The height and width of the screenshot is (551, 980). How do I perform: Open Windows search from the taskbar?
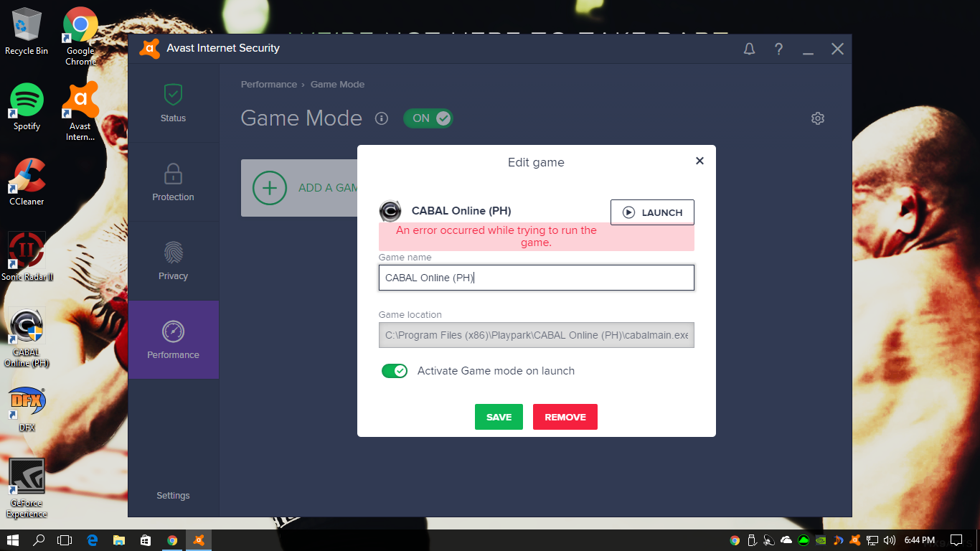coord(39,540)
